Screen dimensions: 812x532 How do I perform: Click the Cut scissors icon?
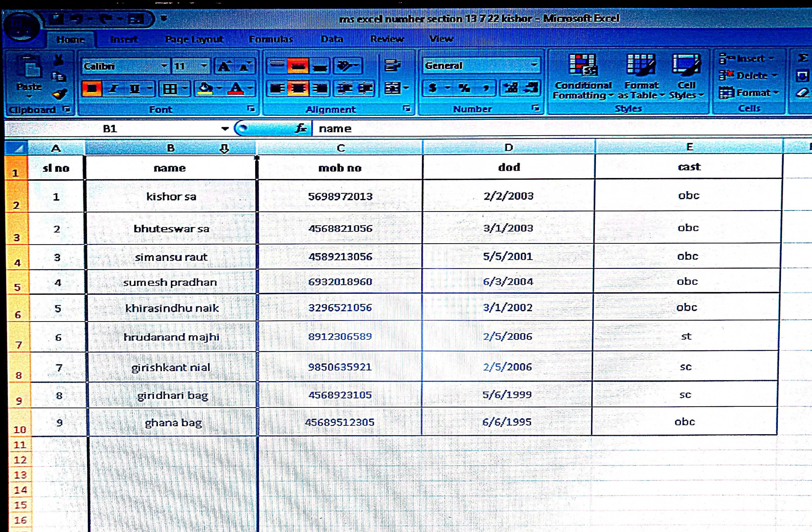pyautogui.click(x=59, y=59)
